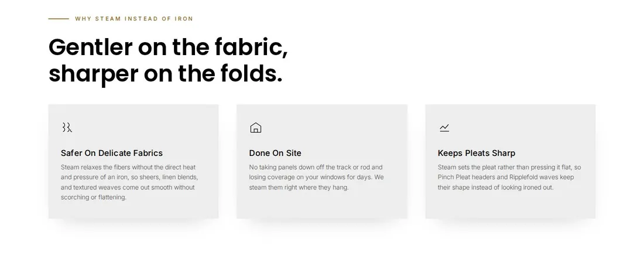Click the paragraph starting 'No taking panels down'
The image size is (644, 276).
point(316,178)
